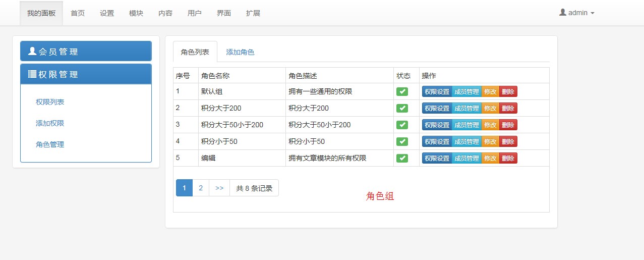Open the 设置 menu in top navigation

pos(107,13)
